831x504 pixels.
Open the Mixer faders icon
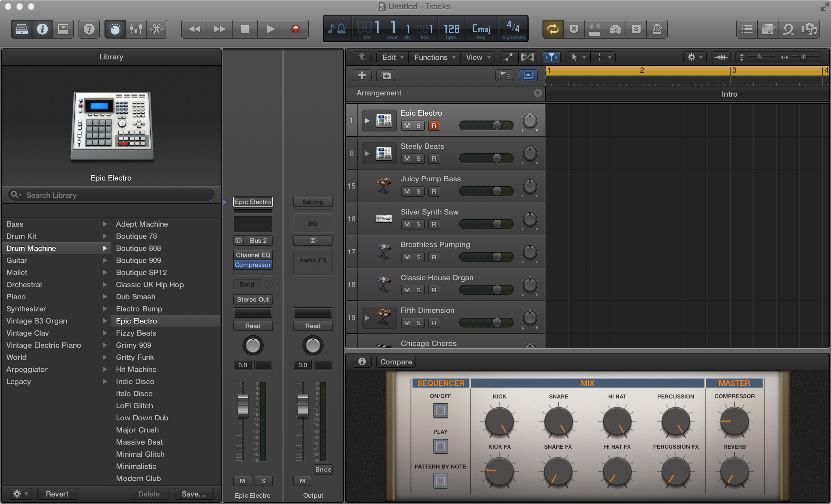(136, 29)
